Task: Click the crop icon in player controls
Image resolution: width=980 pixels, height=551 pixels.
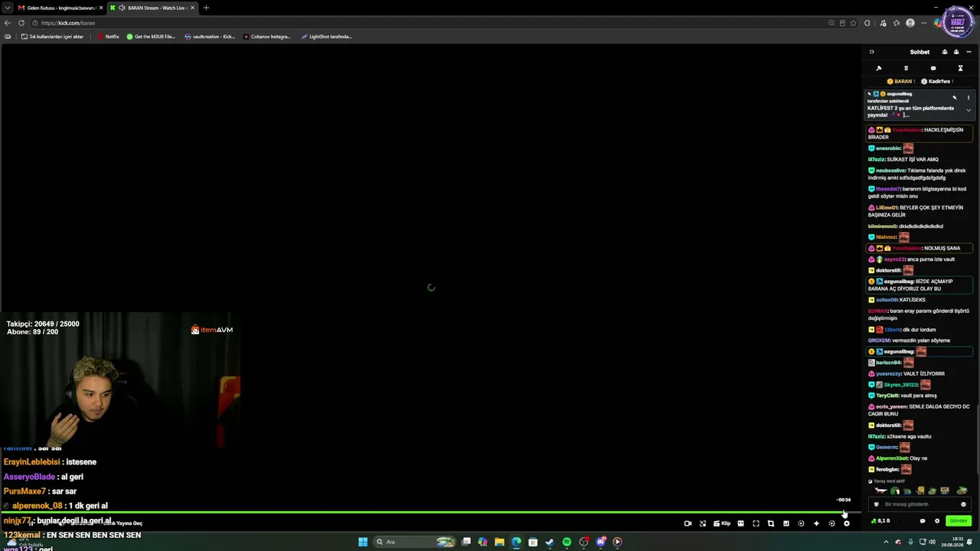Action: 771,523
